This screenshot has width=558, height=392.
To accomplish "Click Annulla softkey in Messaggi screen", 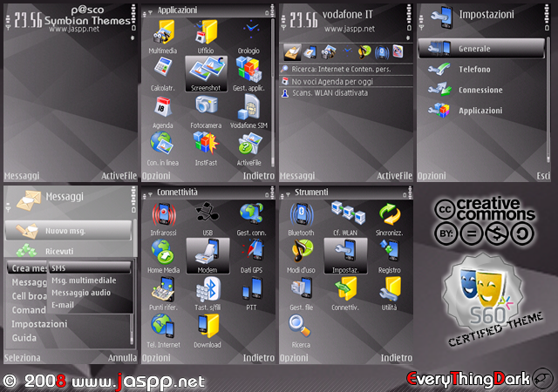I will coord(122,358).
